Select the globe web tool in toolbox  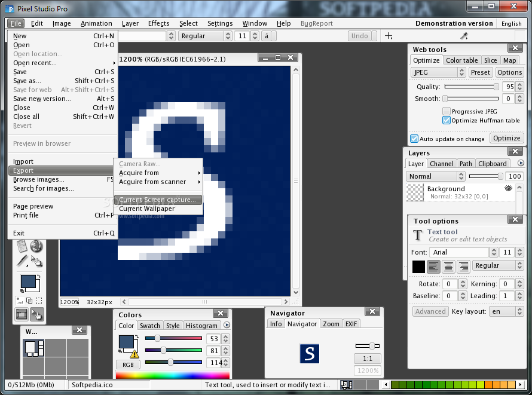pyautogui.click(x=36, y=246)
